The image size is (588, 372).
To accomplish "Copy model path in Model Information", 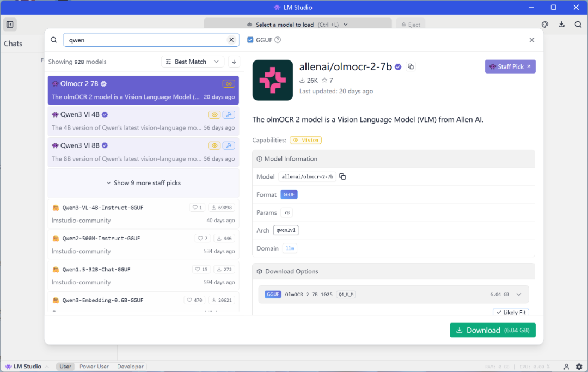I will click(342, 176).
